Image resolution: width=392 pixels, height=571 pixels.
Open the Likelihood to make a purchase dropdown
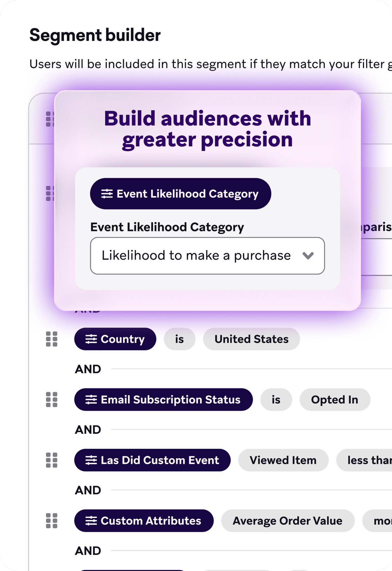tap(207, 256)
